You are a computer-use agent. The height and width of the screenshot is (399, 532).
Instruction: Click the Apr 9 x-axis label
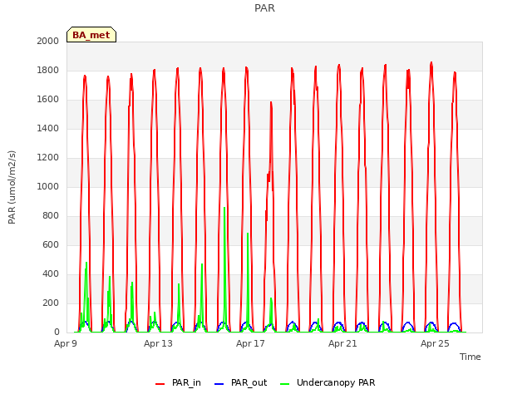click(66, 343)
